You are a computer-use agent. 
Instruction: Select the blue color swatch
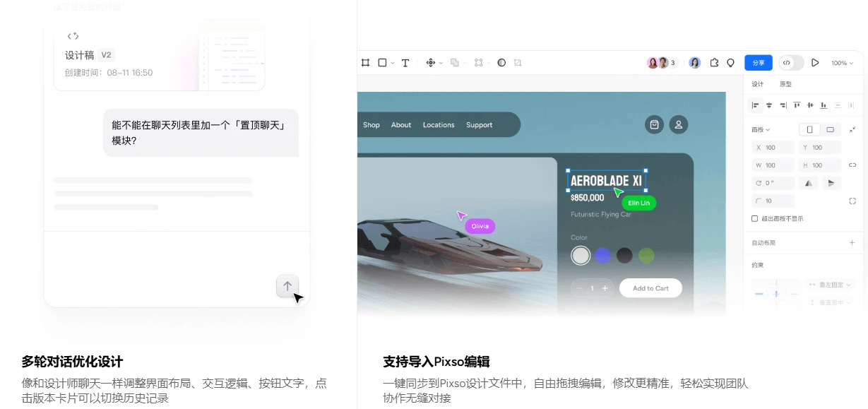tap(602, 255)
